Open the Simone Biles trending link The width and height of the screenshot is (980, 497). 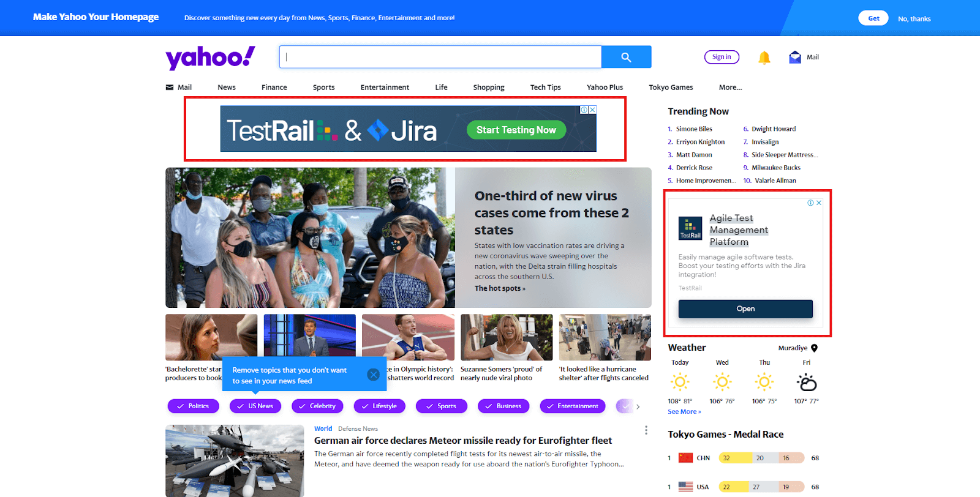click(x=694, y=129)
